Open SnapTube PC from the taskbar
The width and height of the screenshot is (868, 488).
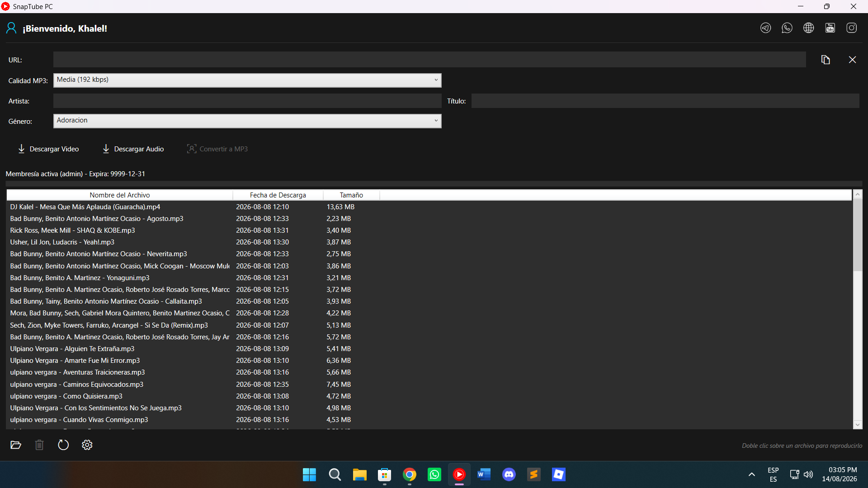point(459,474)
